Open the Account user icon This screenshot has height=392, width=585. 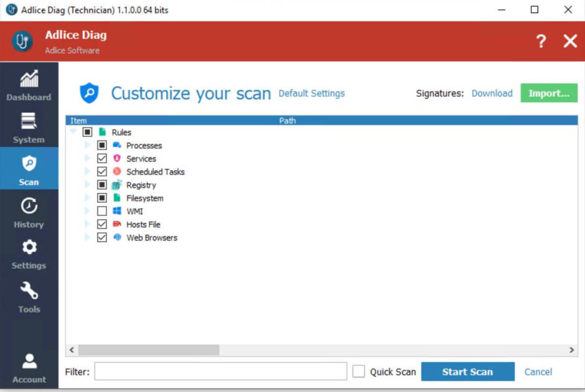tap(29, 361)
